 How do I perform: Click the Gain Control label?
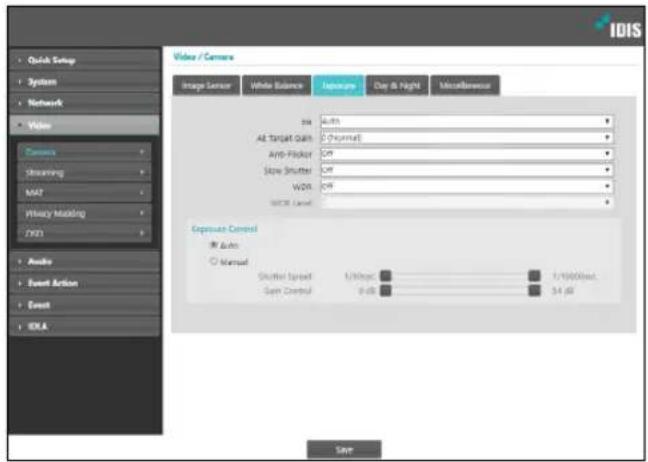tap(288, 291)
